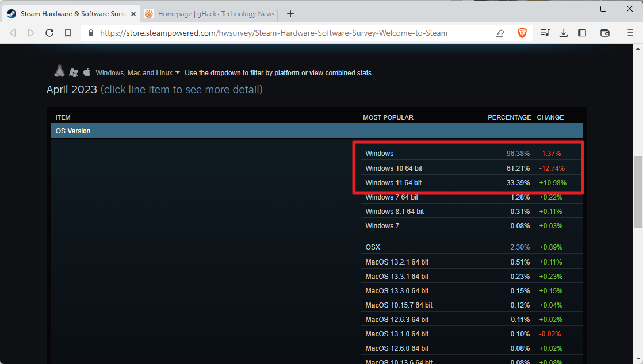This screenshot has width=643, height=364.
Task: Click the vertical scrollbar thumb
Action: coord(638,192)
